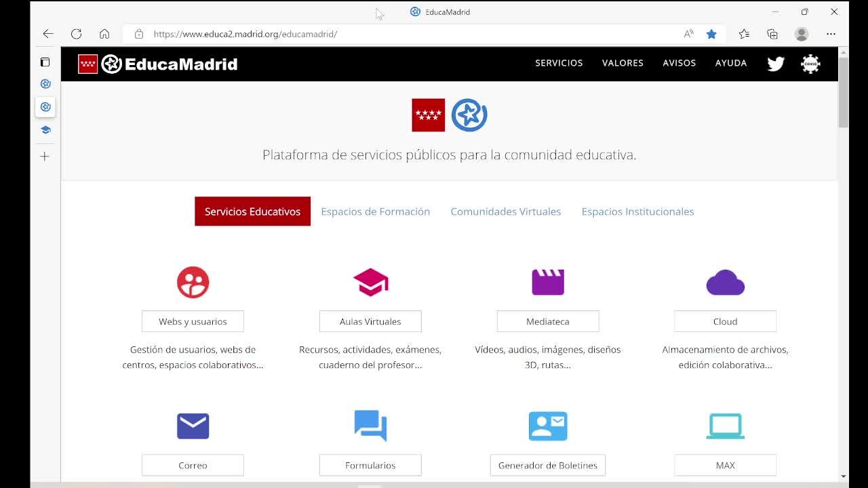
Task: Click the EducaMadrid logo in the black header
Action: (x=158, y=64)
